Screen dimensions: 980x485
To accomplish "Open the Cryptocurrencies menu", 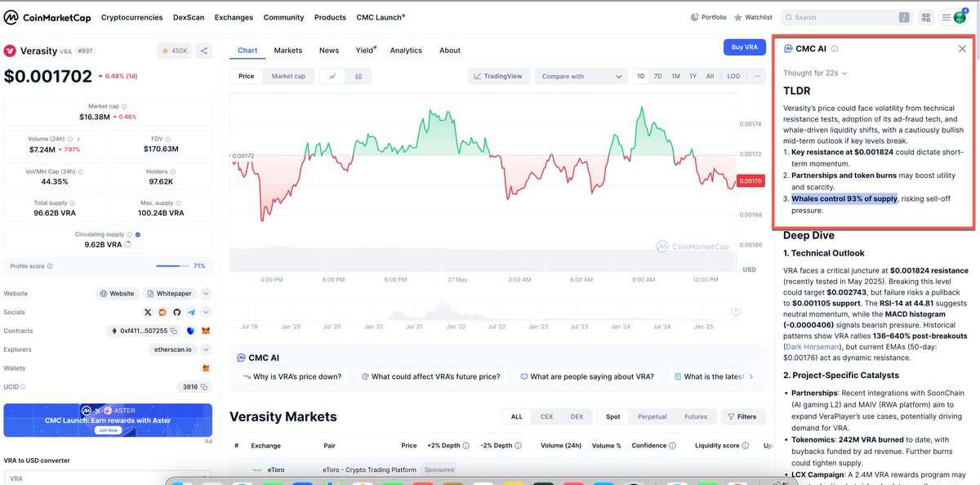I will tap(132, 17).
